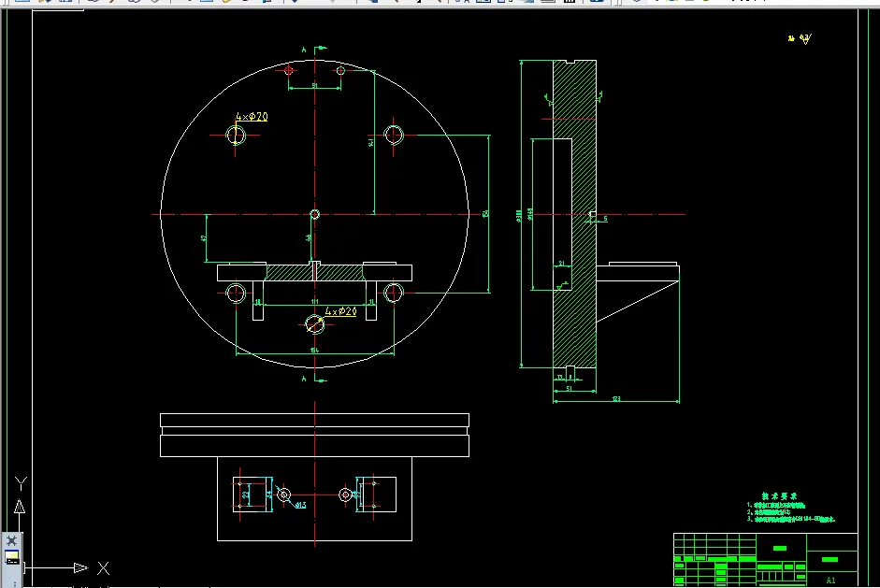
Task: Select the 51 dimension between the top red holes
Action: point(315,85)
